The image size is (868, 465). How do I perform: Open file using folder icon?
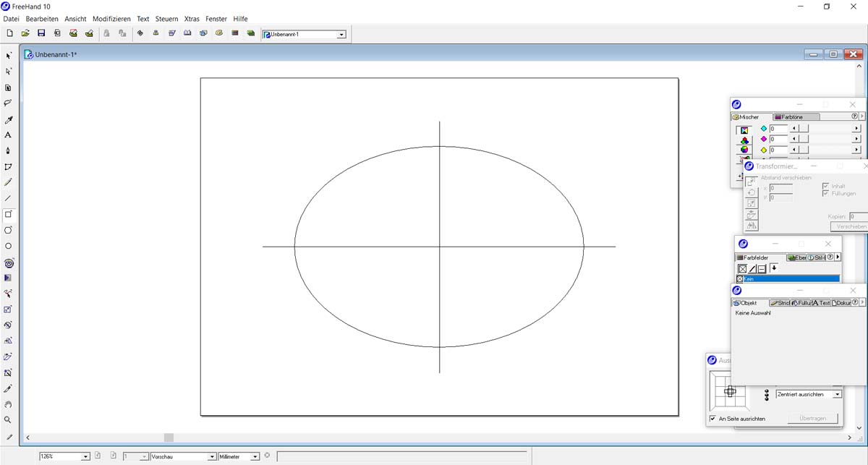[25, 33]
